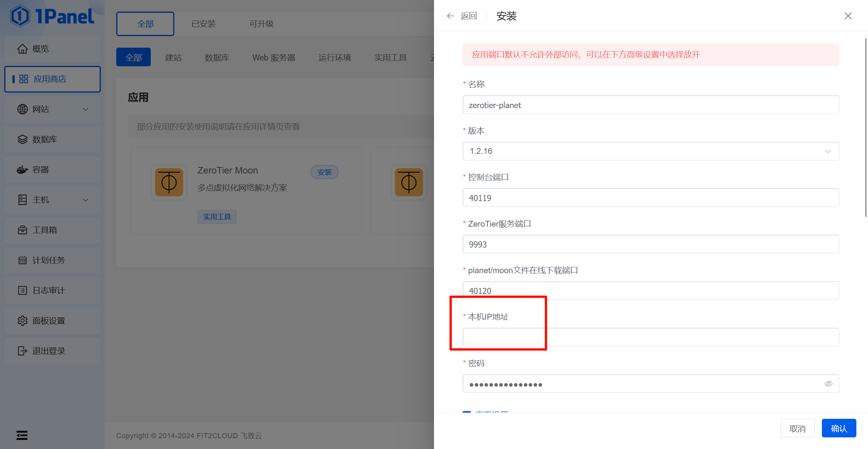Click the 本机IP地址 input field
868x449 pixels.
coord(651,337)
